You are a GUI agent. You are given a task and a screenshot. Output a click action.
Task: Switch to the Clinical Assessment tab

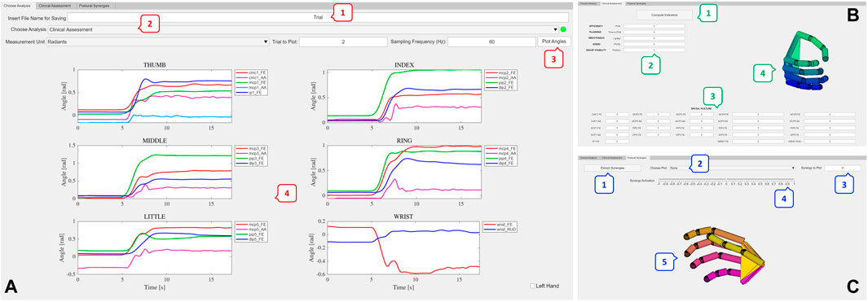click(x=55, y=6)
